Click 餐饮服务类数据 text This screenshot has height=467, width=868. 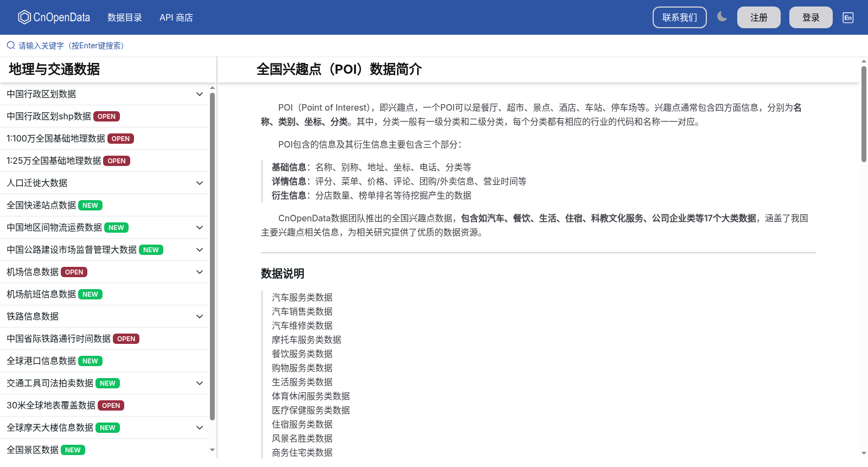click(302, 354)
